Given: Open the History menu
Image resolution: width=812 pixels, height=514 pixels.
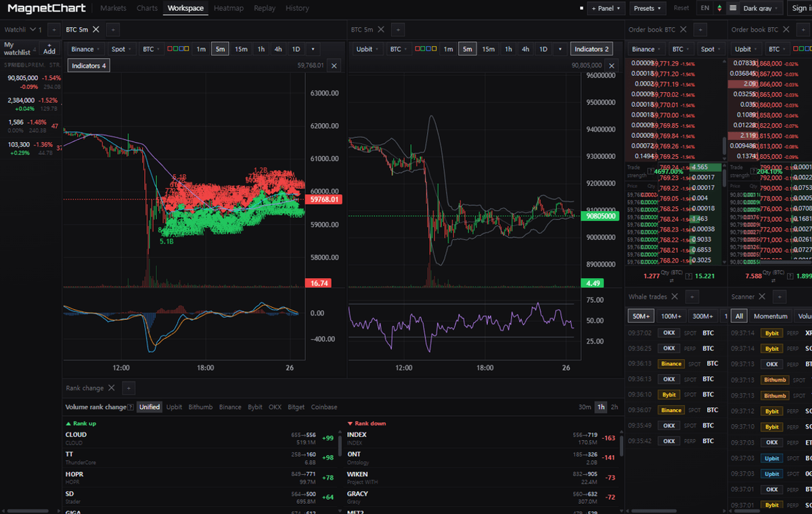Looking at the screenshot, I should [297, 8].
